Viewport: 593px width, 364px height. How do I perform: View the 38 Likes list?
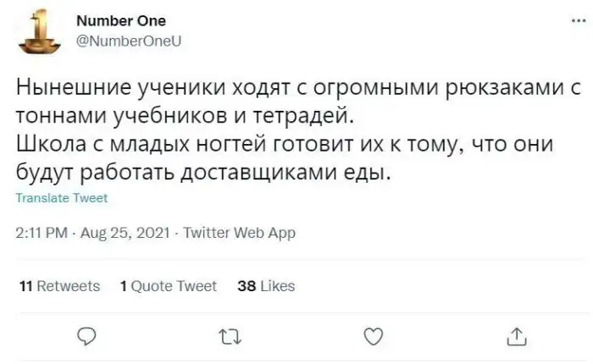267,286
